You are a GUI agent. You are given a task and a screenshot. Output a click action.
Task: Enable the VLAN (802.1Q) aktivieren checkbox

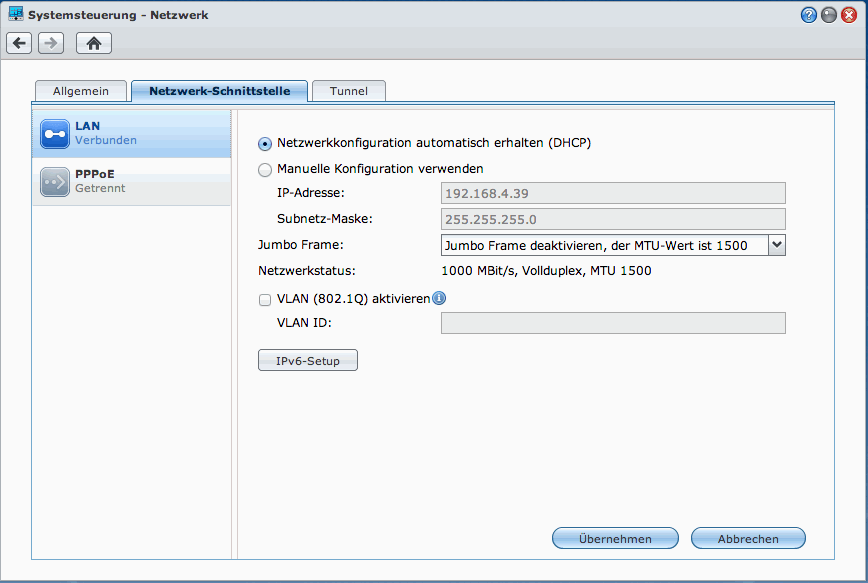pyautogui.click(x=265, y=300)
